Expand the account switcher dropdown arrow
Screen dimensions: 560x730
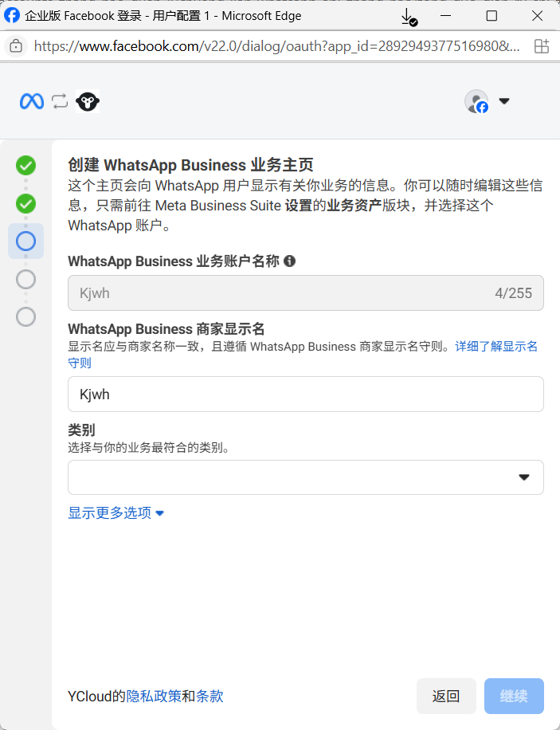click(x=503, y=101)
